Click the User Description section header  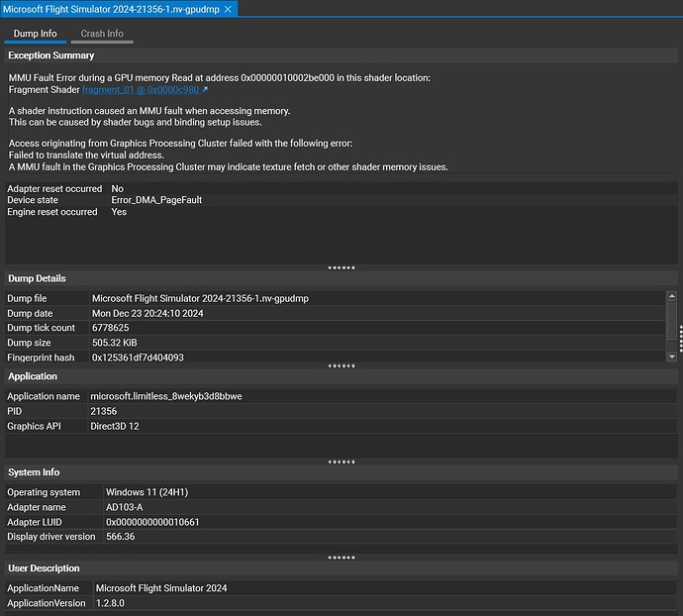point(341,568)
